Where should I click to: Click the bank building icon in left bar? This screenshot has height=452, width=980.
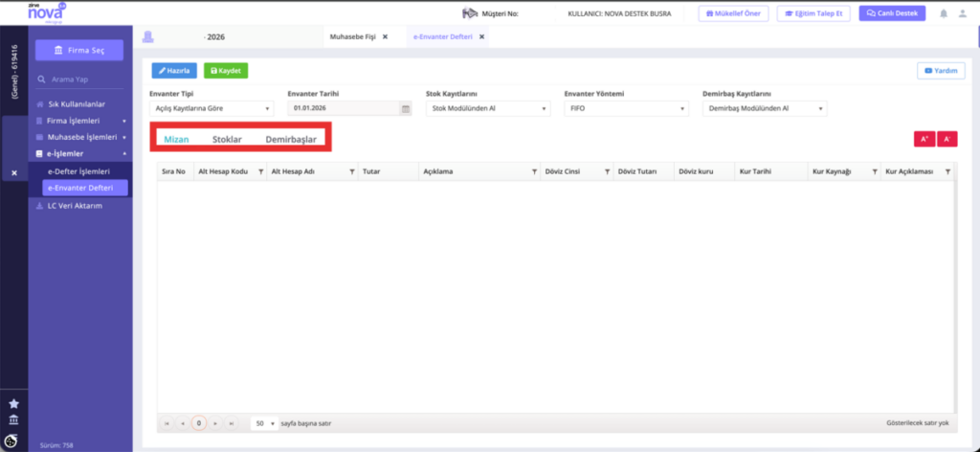(x=13, y=420)
